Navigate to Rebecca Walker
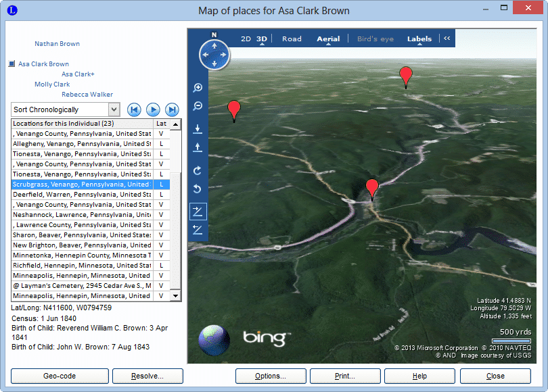 tap(87, 94)
